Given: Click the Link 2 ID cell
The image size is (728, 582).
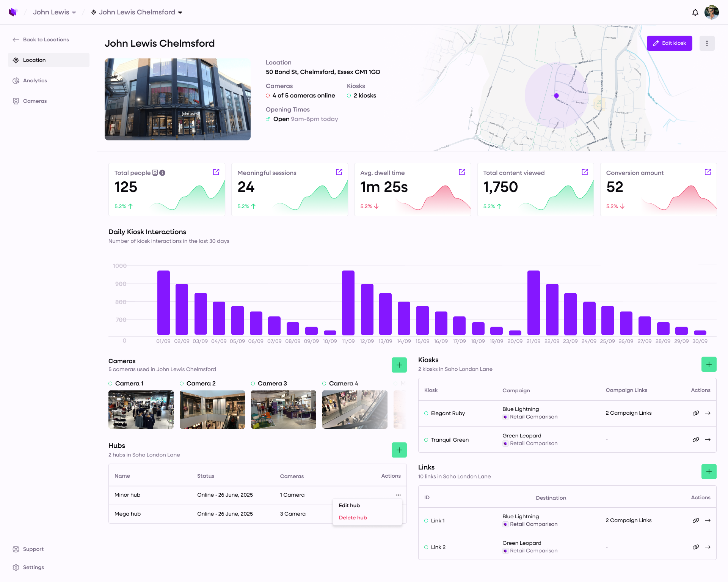Looking at the screenshot, I should tap(438, 547).
